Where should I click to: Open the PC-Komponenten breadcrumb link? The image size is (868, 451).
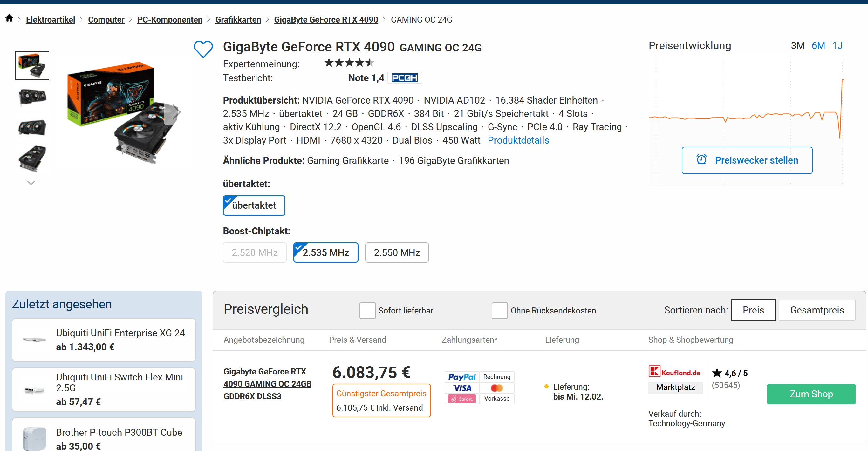[x=170, y=20]
